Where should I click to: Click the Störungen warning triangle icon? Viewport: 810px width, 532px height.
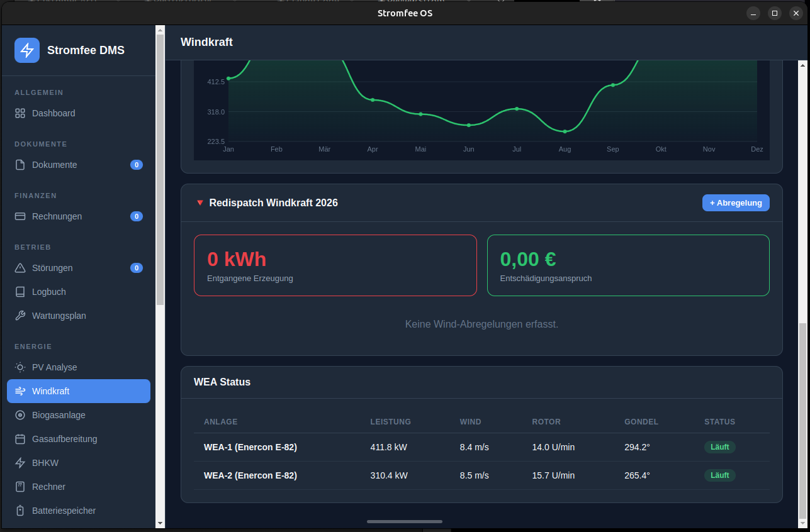20,268
